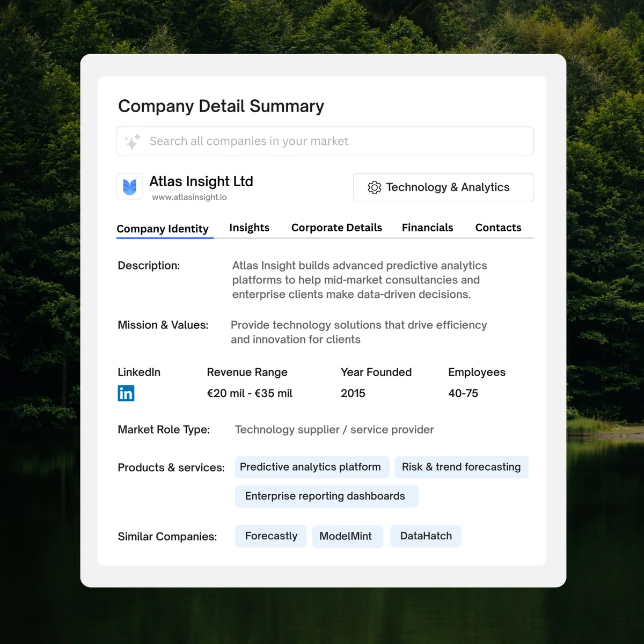Viewport: 644px width, 644px height.
Task: Focus the Search all companies field
Action: [x=333, y=141]
